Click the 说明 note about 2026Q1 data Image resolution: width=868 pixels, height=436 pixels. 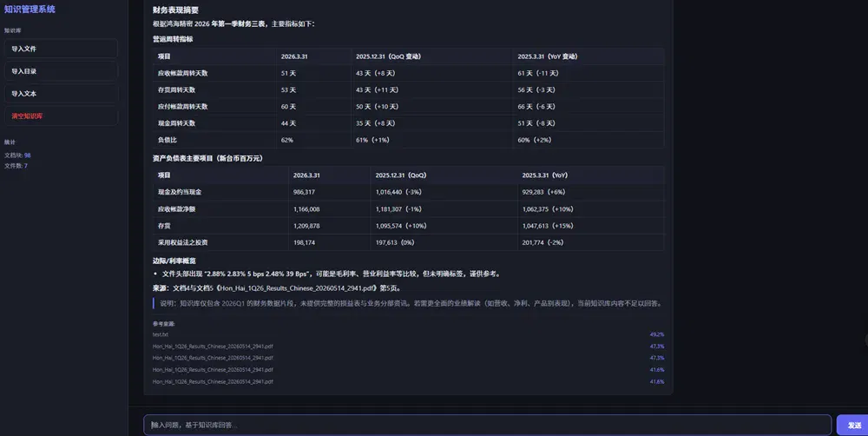pos(411,303)
